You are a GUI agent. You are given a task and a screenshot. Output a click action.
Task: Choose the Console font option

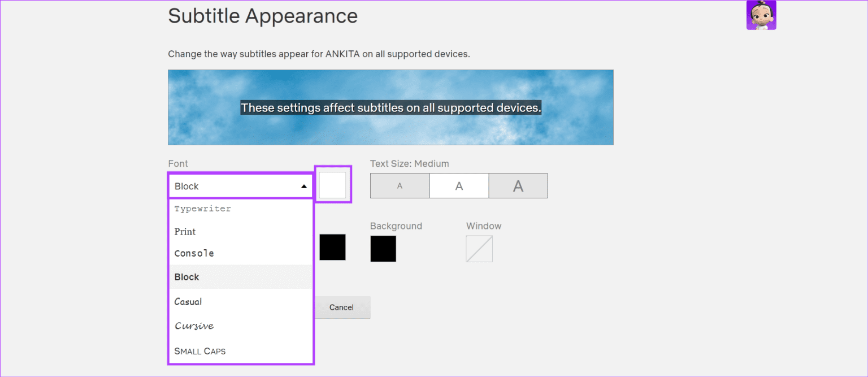tap(194, 253)
